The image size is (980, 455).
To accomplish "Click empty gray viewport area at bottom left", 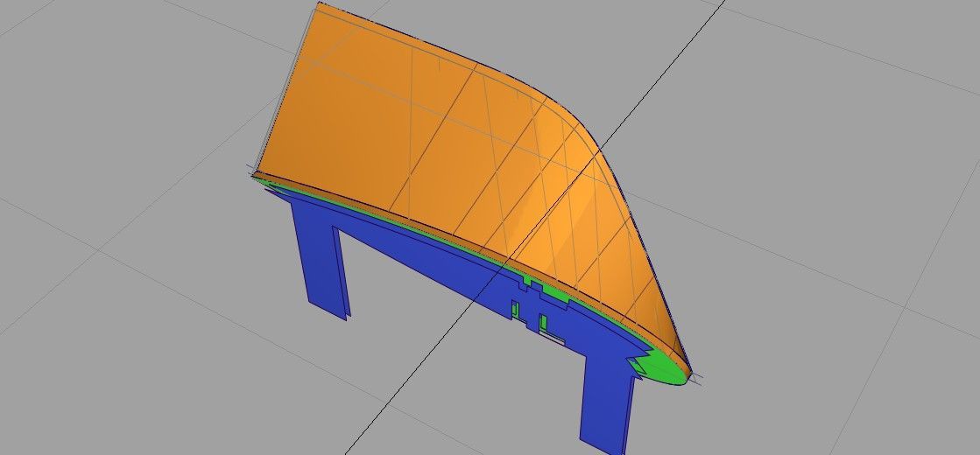I will (131, 376).
